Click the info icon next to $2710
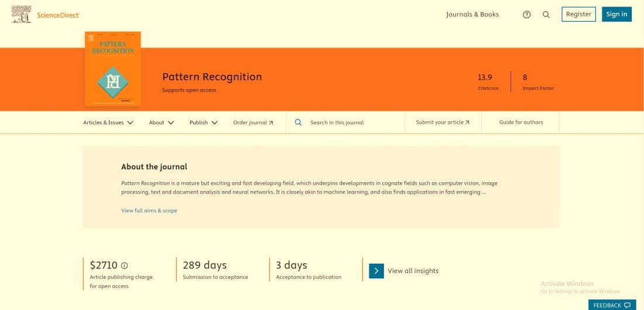Image resolution: width=644 pixels, height=310 pixels. (x=124, y=265)
